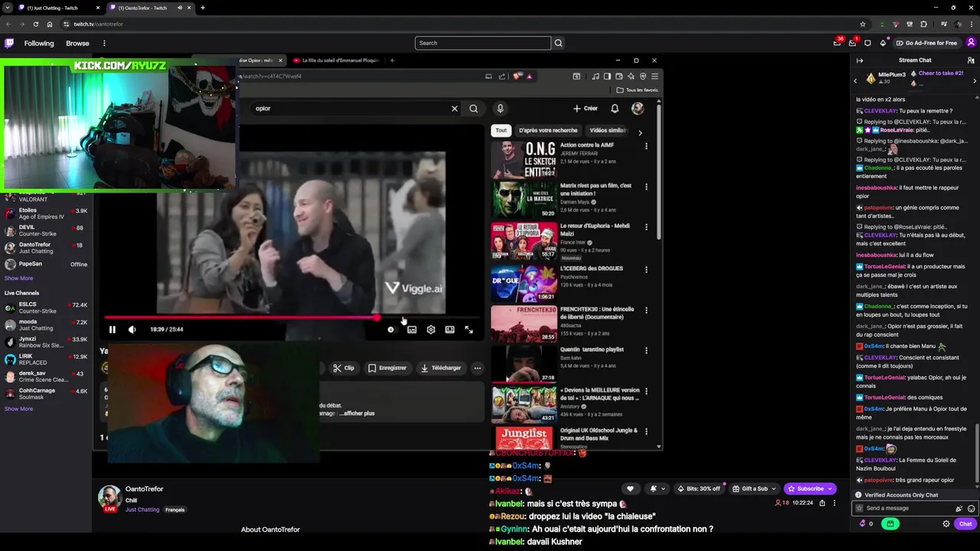Click About OantoTrefor heading
The height and width of the screenshot is (551, 980).
pyautogui.click(x=270, y=530)
